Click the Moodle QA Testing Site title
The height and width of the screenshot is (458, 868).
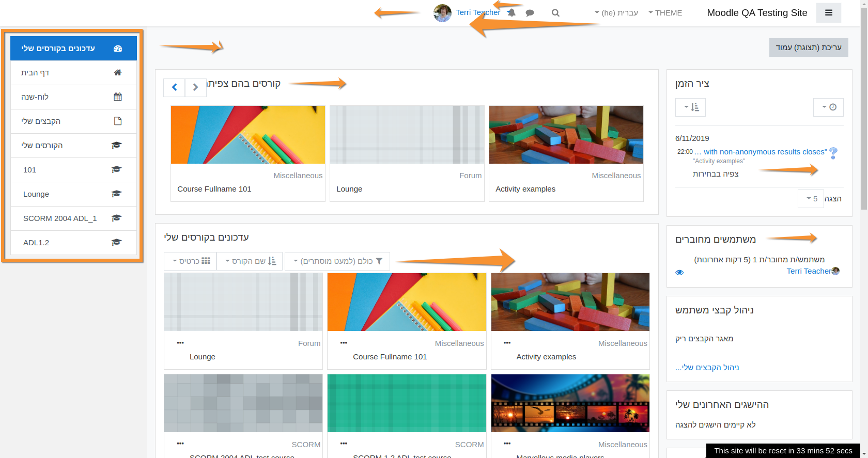coord(757,13)
